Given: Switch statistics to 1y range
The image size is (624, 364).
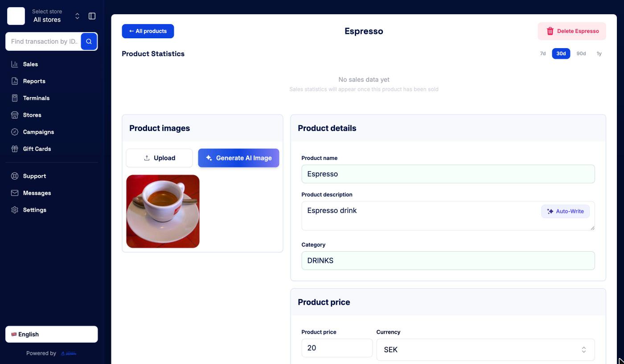Looking at the screenshot, I should pyautogui.click(x=599, y=53).
